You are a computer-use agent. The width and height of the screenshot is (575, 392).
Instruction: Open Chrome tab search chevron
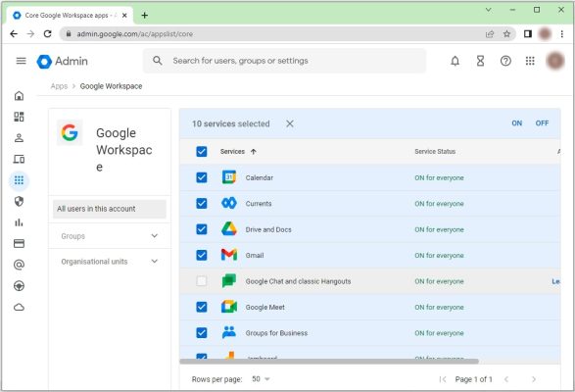488,10
